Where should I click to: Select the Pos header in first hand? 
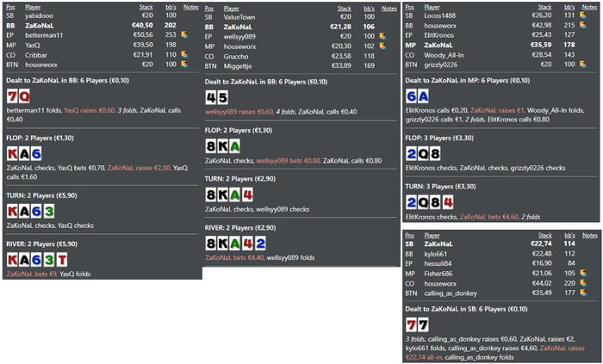click(x=10, y=7)
